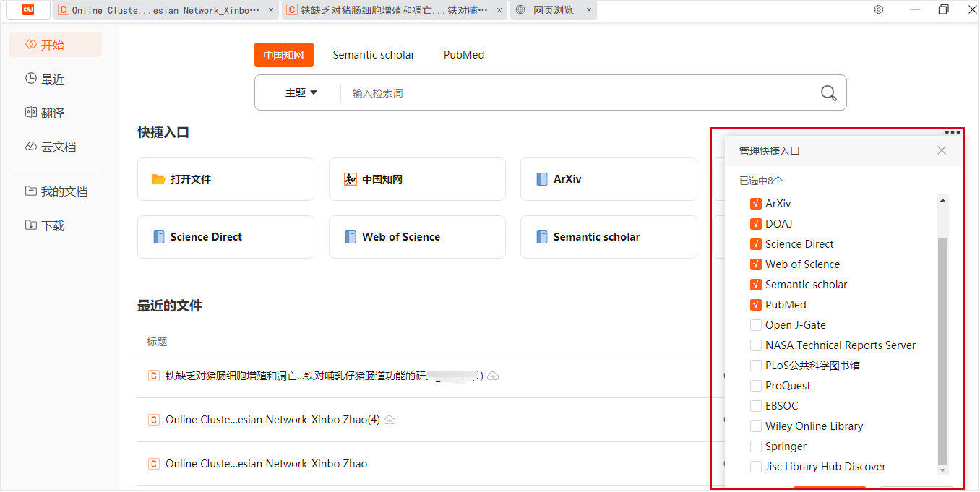Click the 已选中8个 label

760,181
